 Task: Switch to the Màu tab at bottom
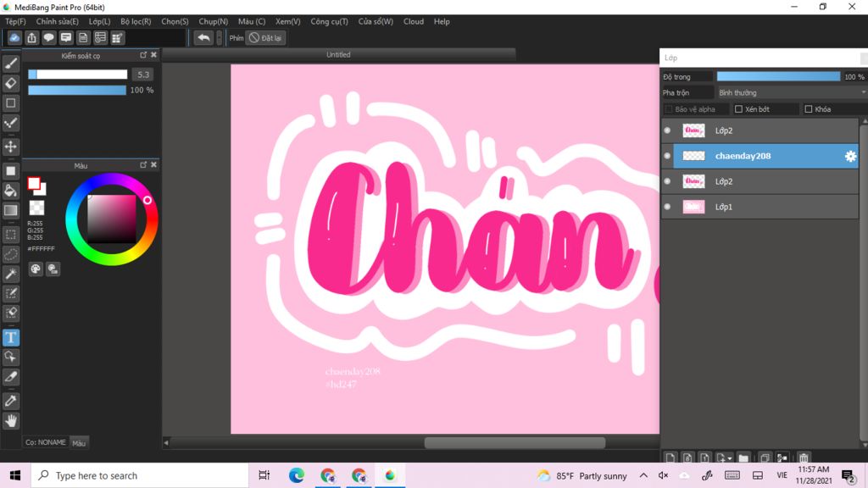(79, 443)
